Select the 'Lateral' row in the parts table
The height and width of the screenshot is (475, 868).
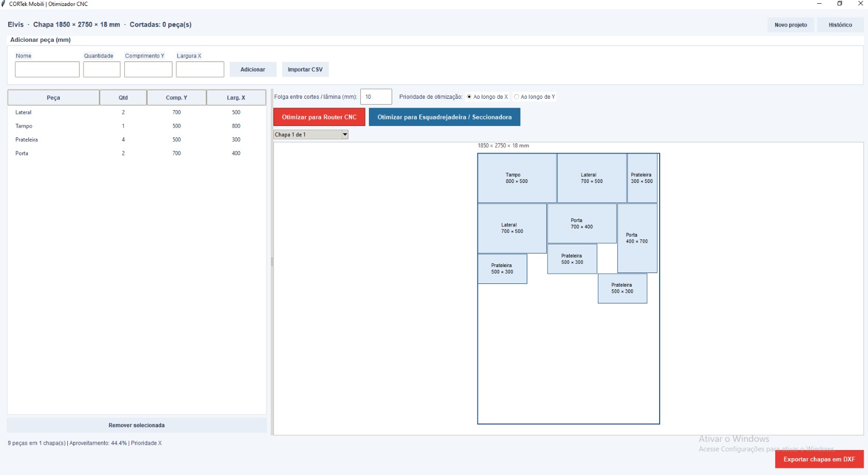click(x=137, y=112)
